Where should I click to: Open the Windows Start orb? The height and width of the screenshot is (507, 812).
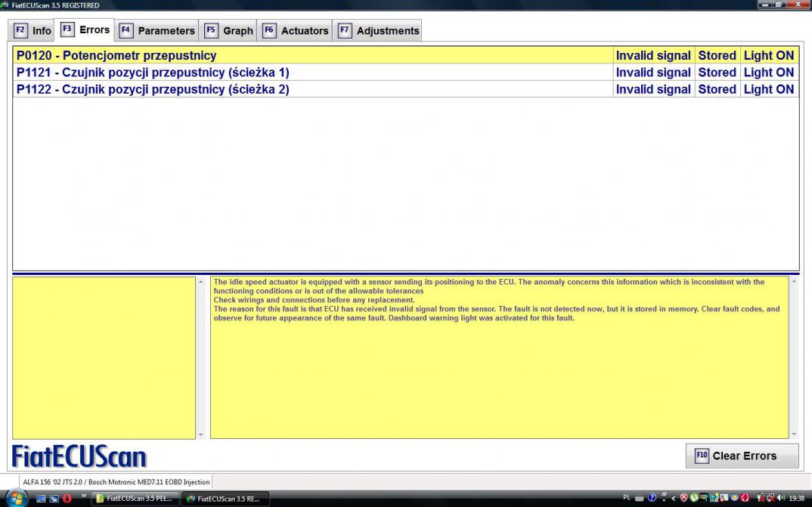click(17, 499)
